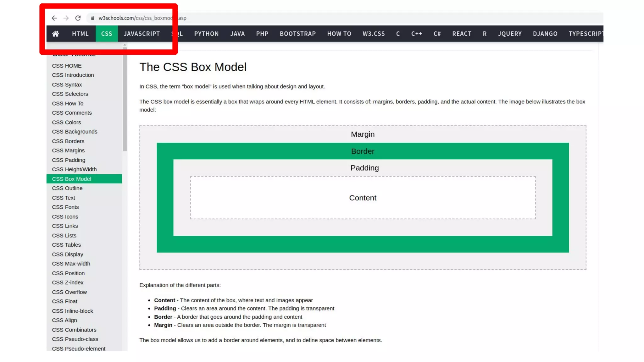Switch to PYTHON in top navigation
Screen dimensions: 644x362
click(206, 34)
